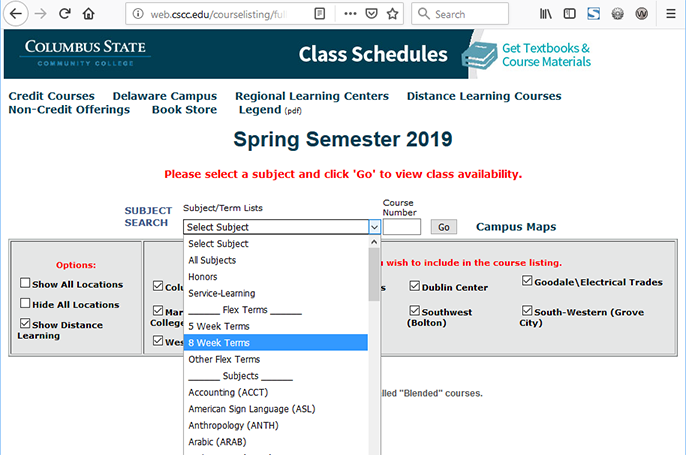Open the Firefox hamburger menu
The width and height of the screenshot is (686, 455).
[x=671, y=14]
